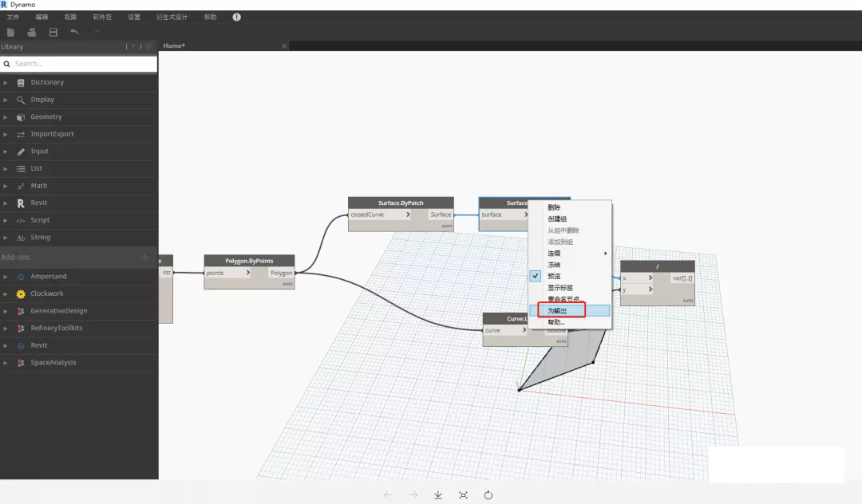This screenshot has height=504, width=862.
Task: Click the Revit R icon in the Library
Action: tap(21, 203)
